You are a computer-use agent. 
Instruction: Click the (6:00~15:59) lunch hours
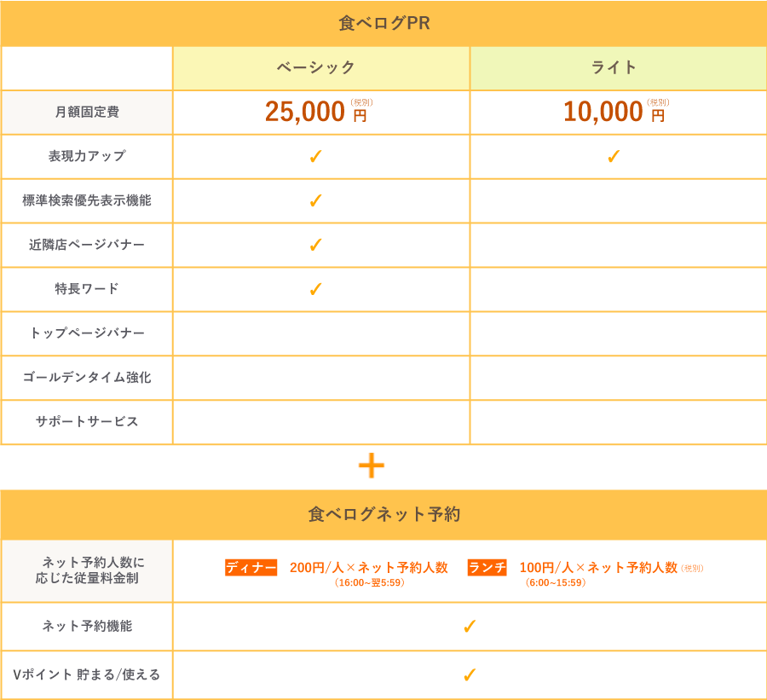click(556, 583)
